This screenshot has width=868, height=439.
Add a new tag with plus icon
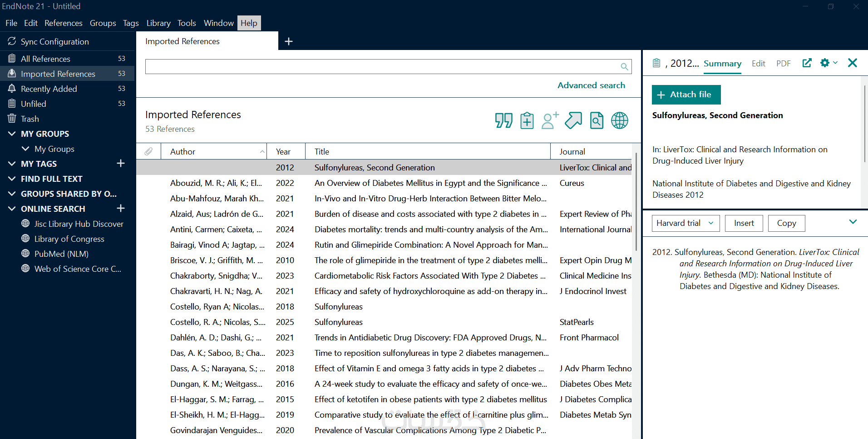coord(121,163)
